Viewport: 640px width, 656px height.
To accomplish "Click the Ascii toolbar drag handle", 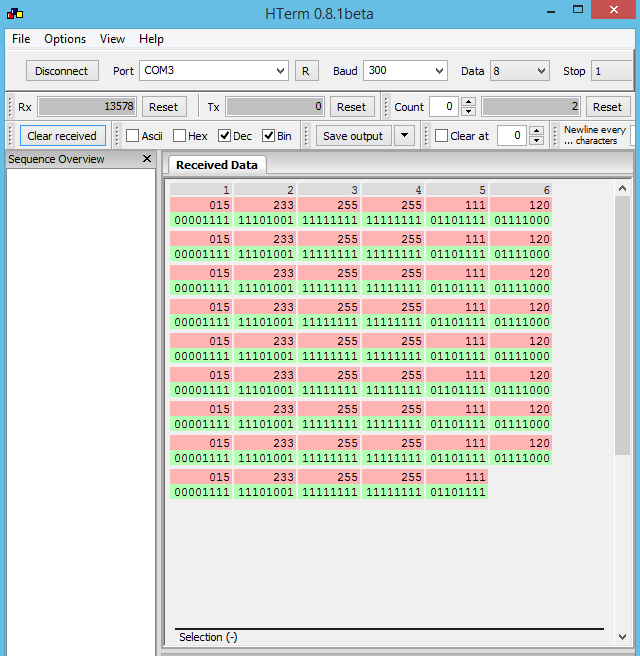I will click(x=118, y=136).
